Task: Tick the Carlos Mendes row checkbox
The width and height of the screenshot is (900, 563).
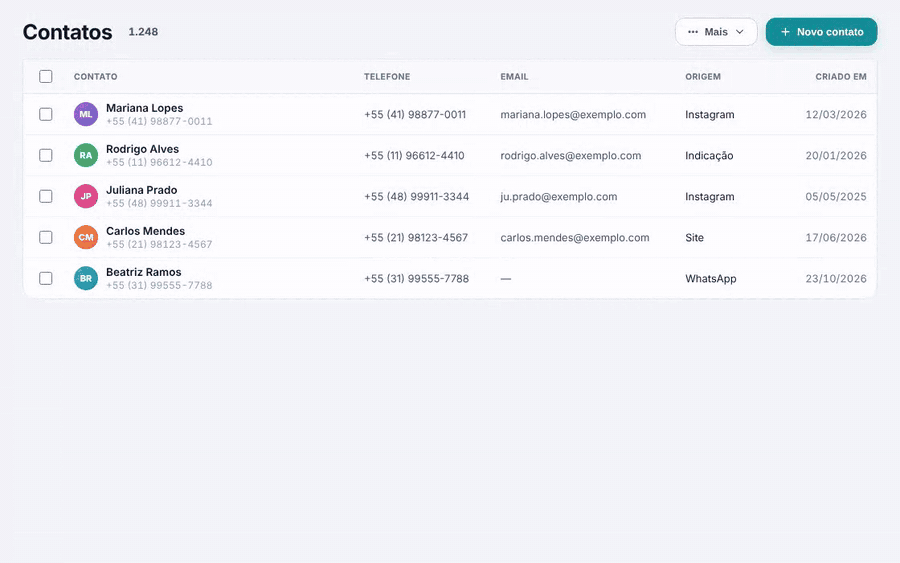Action: coord(46,238)
